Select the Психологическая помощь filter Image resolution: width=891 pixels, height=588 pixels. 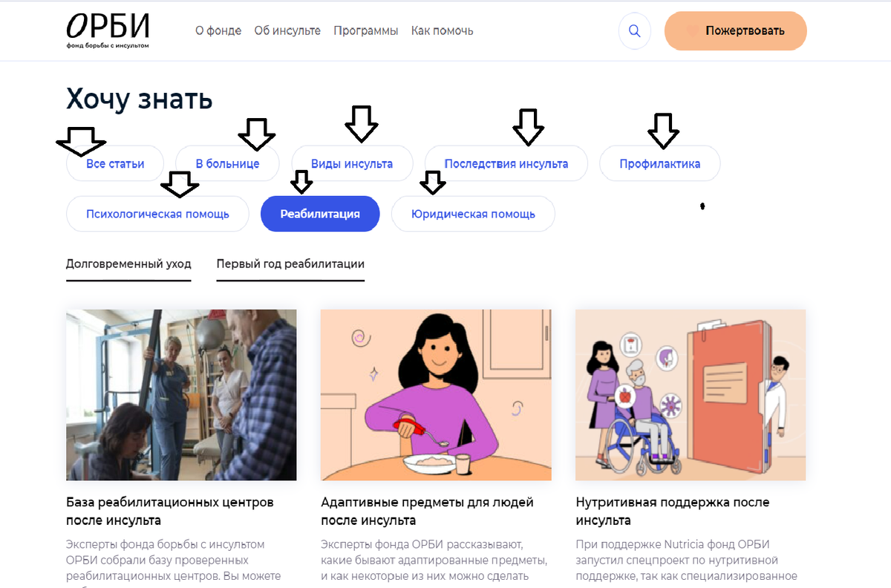[x=157, y=214]
